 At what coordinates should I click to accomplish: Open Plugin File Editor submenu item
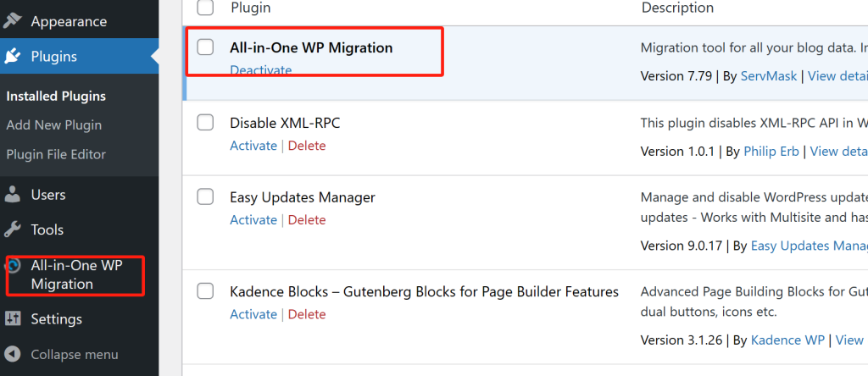pyautogui.click(x=56, y=154)
